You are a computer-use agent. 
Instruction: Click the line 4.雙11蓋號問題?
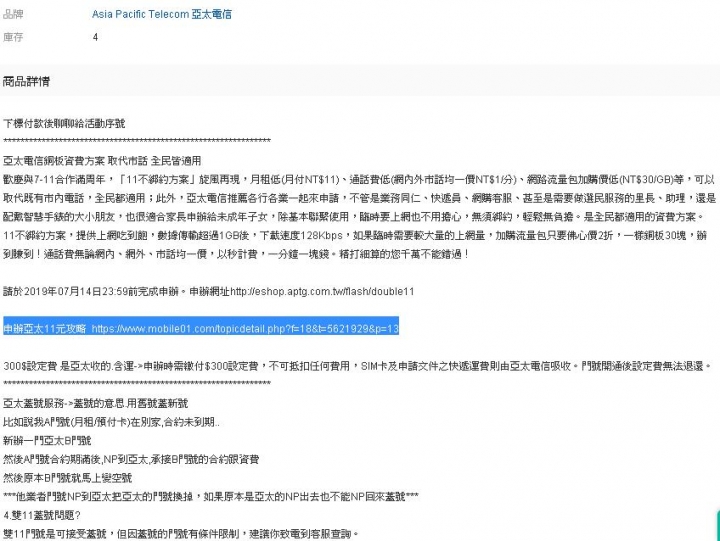click(x=42, y=515)
